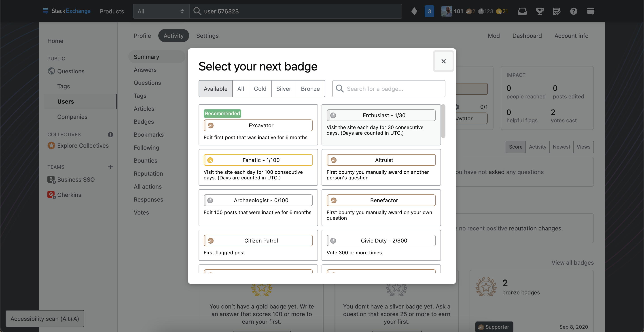This screenshot has height=332, width=644.
Task: Select the Enthusiast badge option
Action: 381,115
